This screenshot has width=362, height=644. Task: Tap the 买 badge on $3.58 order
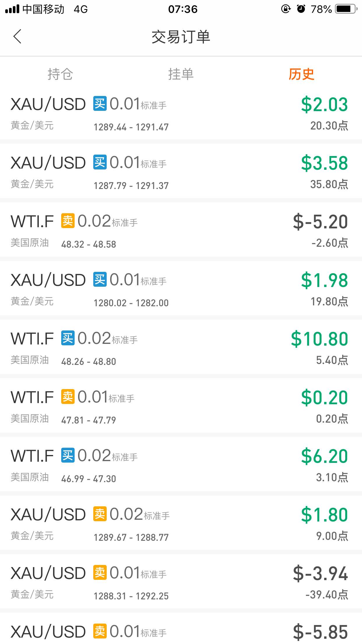[100, 162]
